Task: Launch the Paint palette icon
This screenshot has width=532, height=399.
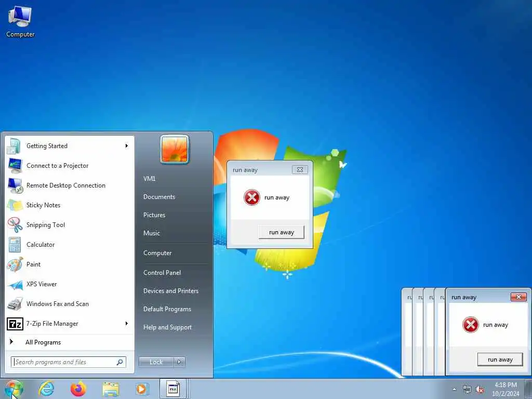Action: pyautogui.click(x=15, y=264)
